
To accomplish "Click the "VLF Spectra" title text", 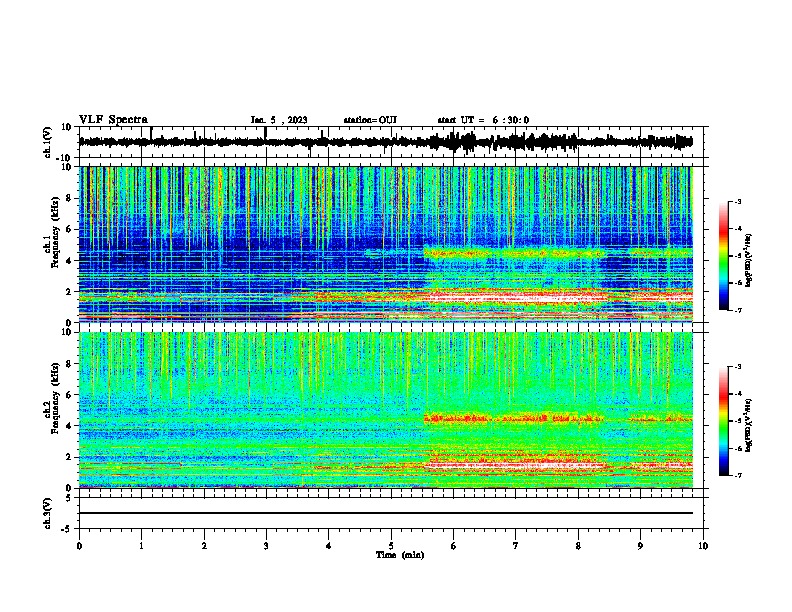I will tap(113, 120).
